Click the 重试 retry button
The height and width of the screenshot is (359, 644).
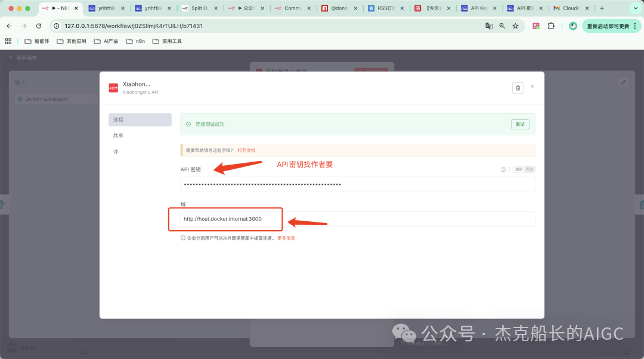tap(520, 124)
